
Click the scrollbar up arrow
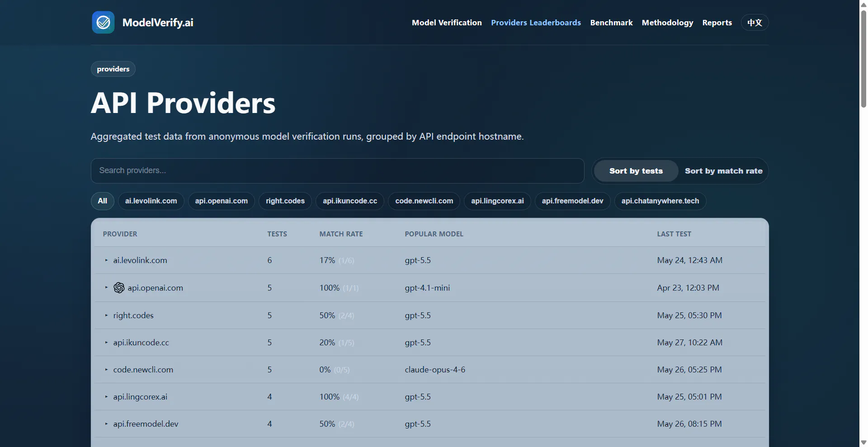(863, 4)
